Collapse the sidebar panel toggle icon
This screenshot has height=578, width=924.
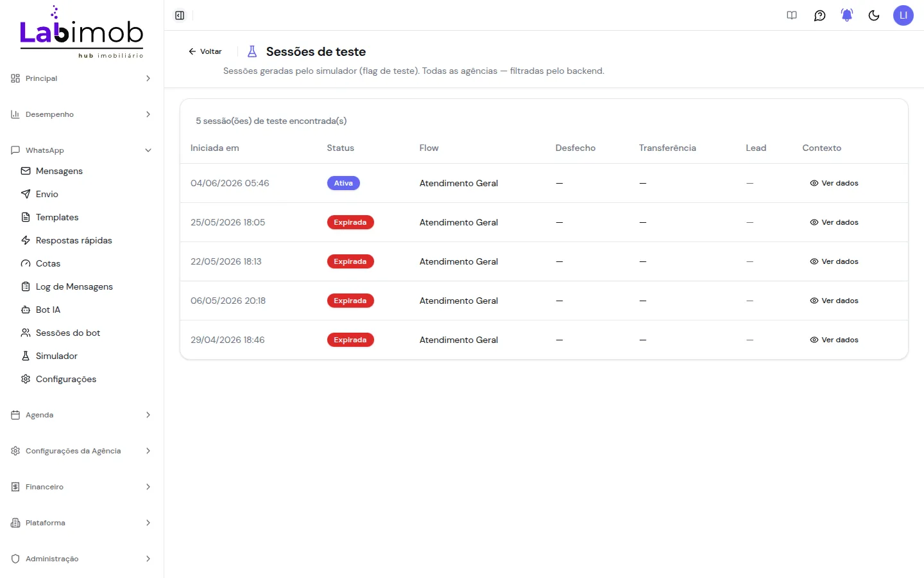[180, 15]
